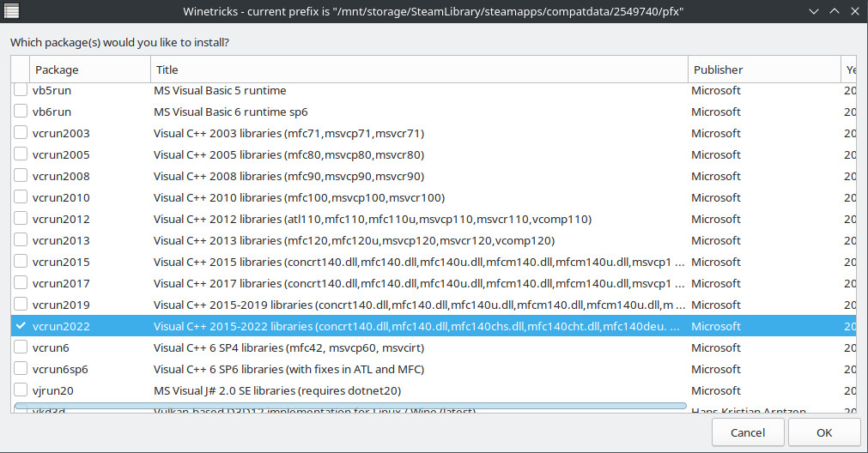
Task: Click 'MS Visual J# 2.0 SE libraries' title
Action: pos(276,390)
